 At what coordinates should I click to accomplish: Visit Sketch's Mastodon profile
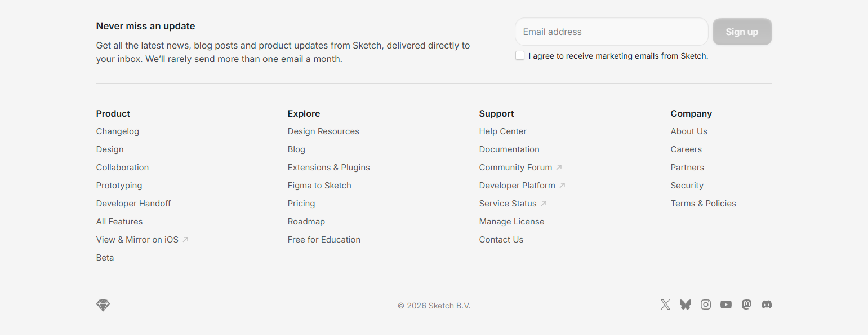746,305
